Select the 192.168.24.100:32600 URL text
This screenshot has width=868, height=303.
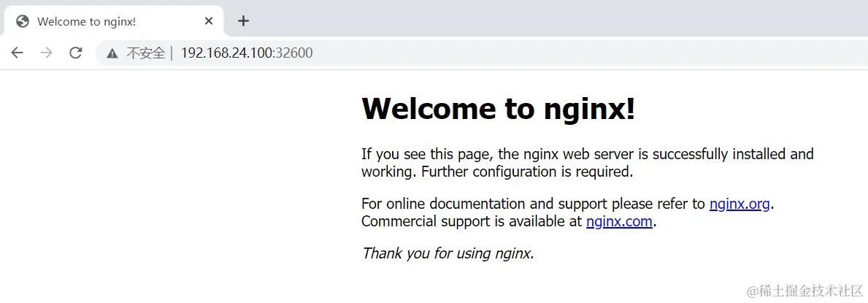[x=247, y=53]
